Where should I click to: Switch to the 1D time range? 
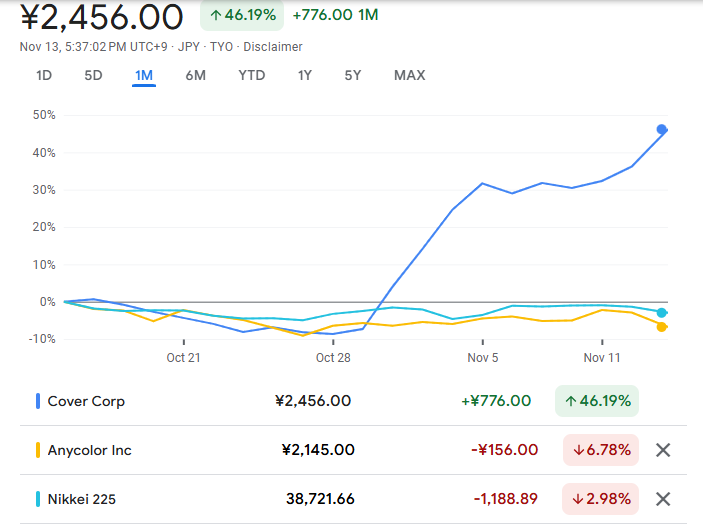44,75
